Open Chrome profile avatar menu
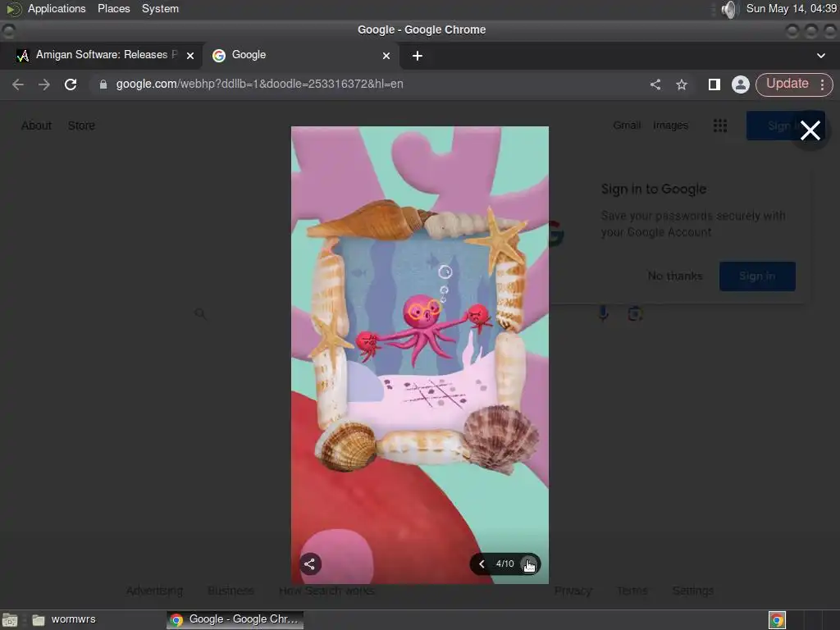Image resolution: width=840 pixels, height=630 pixels. [741, 84]
